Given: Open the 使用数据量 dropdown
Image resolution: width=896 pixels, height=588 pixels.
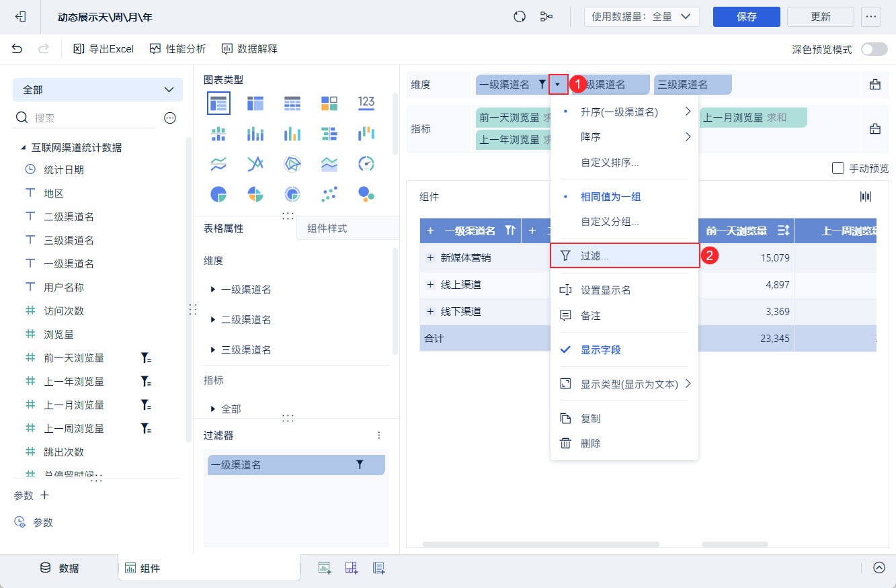Looking at the screenshot, I should [641, 17].
